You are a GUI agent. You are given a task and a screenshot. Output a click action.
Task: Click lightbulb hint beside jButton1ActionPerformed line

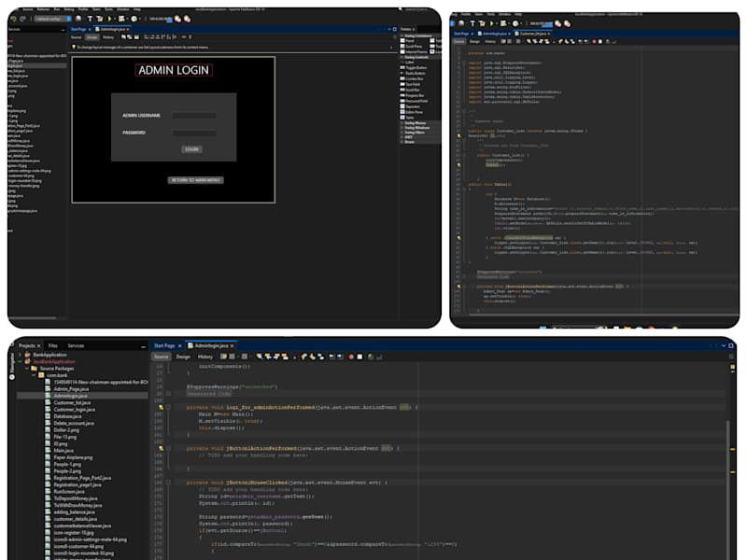click(161, 449)
